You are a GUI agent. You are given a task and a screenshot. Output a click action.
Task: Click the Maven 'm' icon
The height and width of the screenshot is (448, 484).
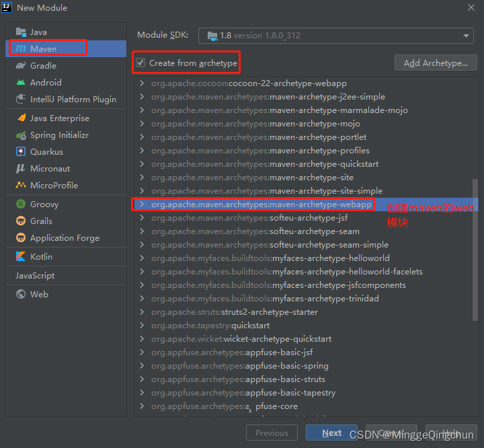[x=21, y=48]
